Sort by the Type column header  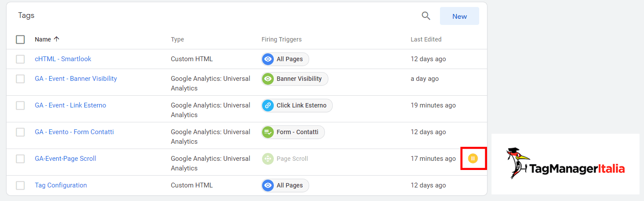click(x=177, y=39)
